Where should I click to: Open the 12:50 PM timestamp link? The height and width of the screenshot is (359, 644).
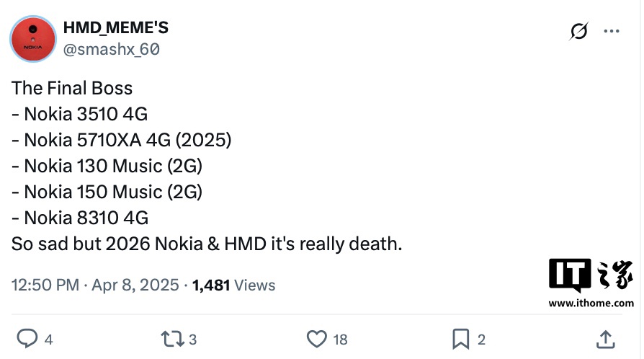click(45, 285)
